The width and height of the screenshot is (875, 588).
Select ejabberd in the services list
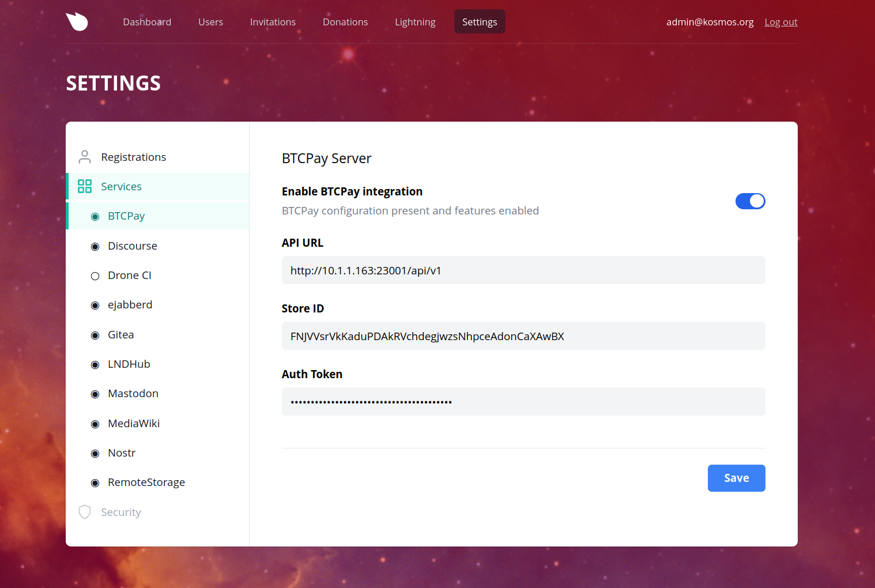pyautogui.click(x=130, y=305)
